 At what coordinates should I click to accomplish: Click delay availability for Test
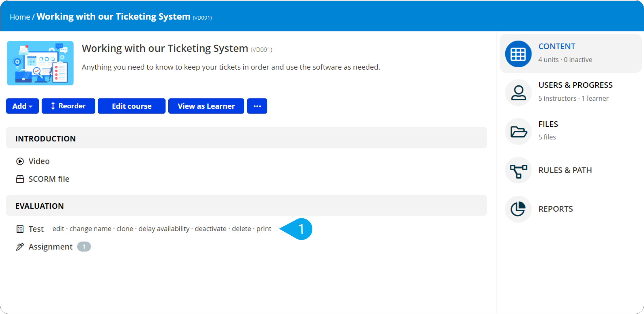pos(164,229)
